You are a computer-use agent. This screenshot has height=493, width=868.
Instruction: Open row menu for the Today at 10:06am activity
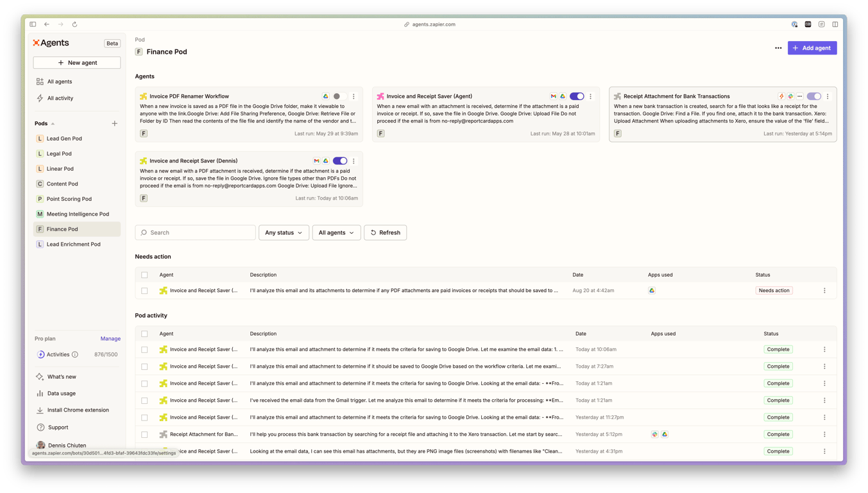825,350
